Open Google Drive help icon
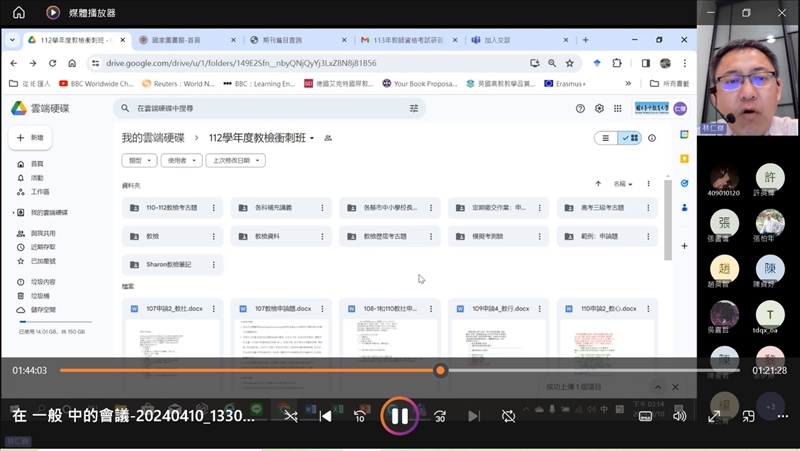This screenshot has height=451, width=800. coord(580,108)
